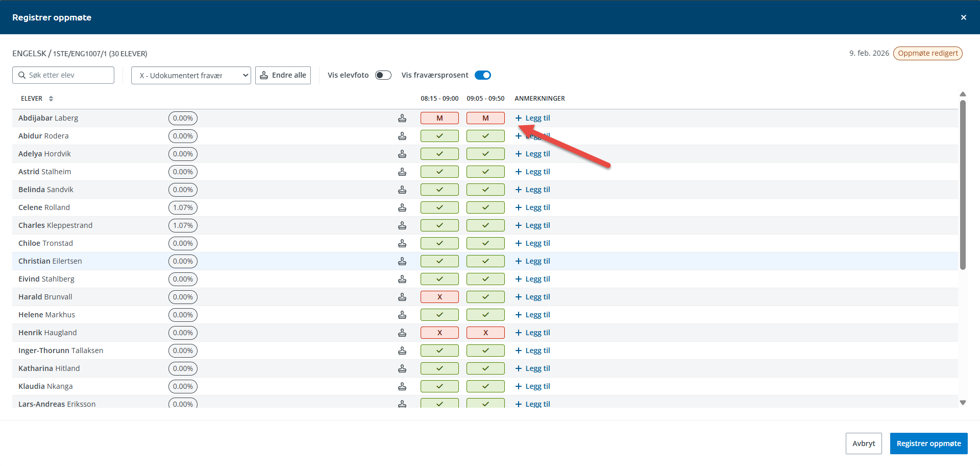The image size is (980, 466).
Task: Click the stamp icon for Katharina Hitland
Action: pyautogui.click(x=402, y=368)
